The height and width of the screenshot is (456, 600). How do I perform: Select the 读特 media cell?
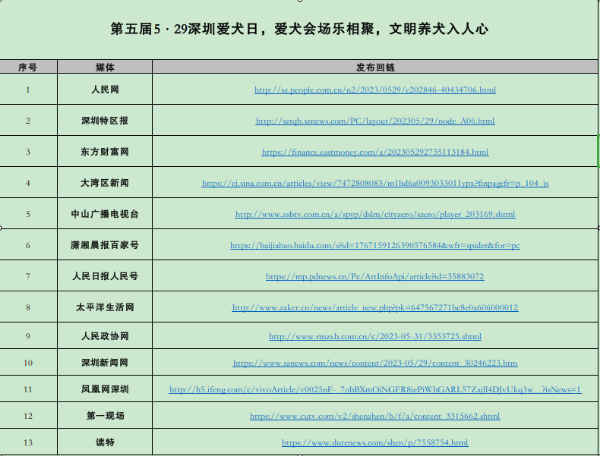point(105,442)
